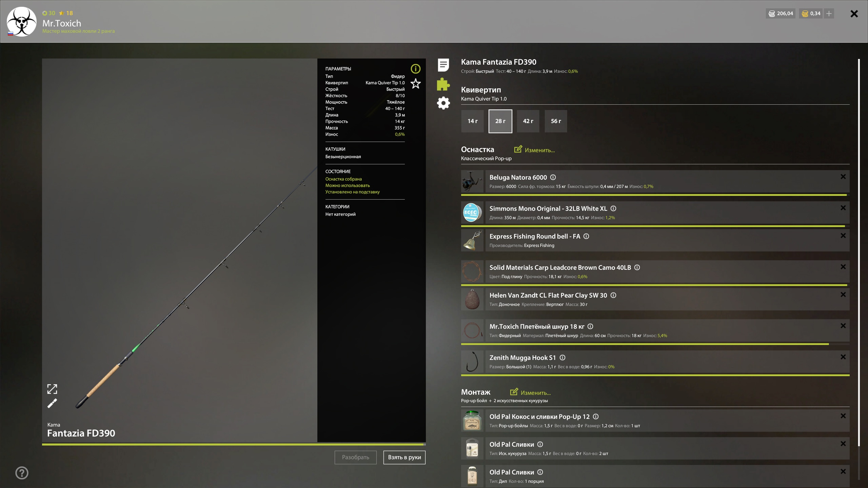Remove Express Fishing Round bell
This screenshot has height=488, width=868.
(843, 236)
